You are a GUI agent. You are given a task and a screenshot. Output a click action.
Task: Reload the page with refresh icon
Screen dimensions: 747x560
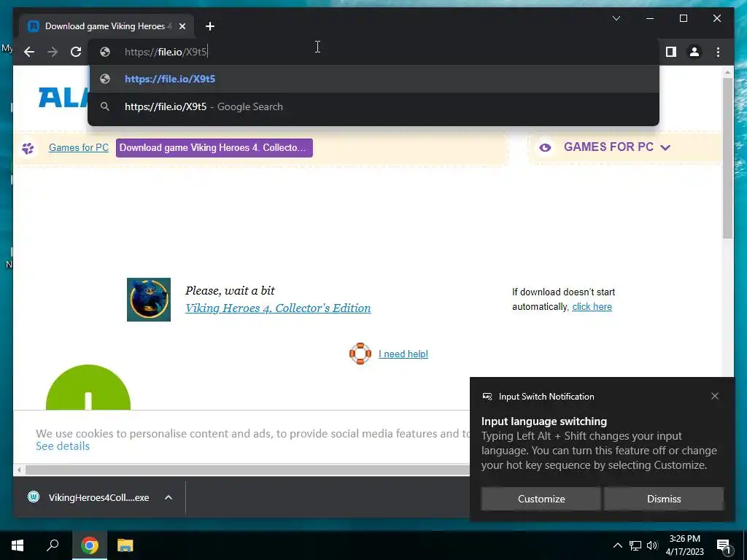[76, 52]
